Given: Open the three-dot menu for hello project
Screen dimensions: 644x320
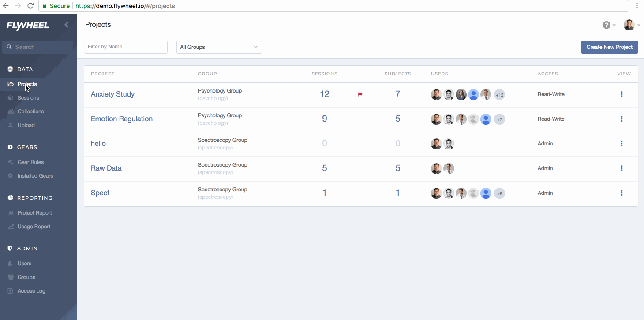Looking at the screenshot, I should coord(622,144).
